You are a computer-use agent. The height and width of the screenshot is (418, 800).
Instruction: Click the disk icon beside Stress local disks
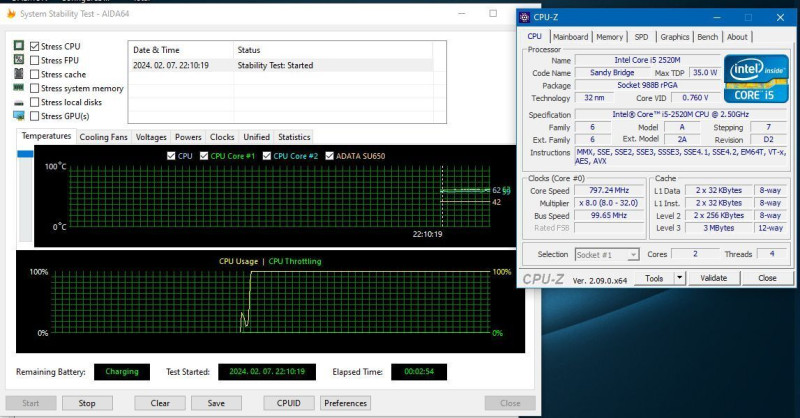[19, 103]
